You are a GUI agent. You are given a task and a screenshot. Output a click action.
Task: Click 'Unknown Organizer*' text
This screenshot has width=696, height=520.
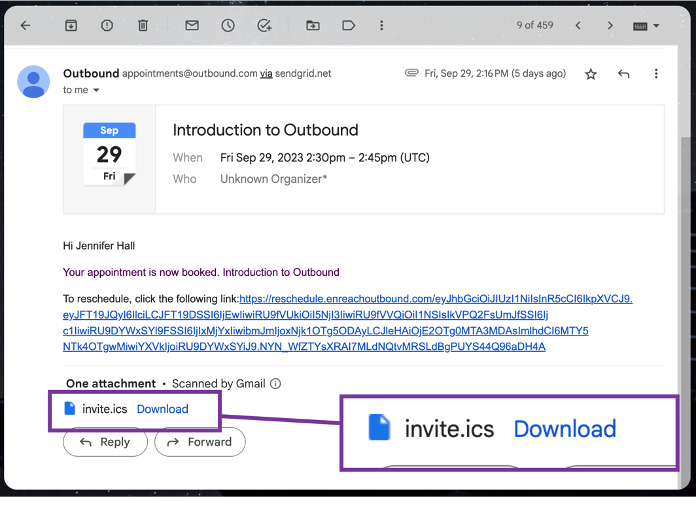273,179
